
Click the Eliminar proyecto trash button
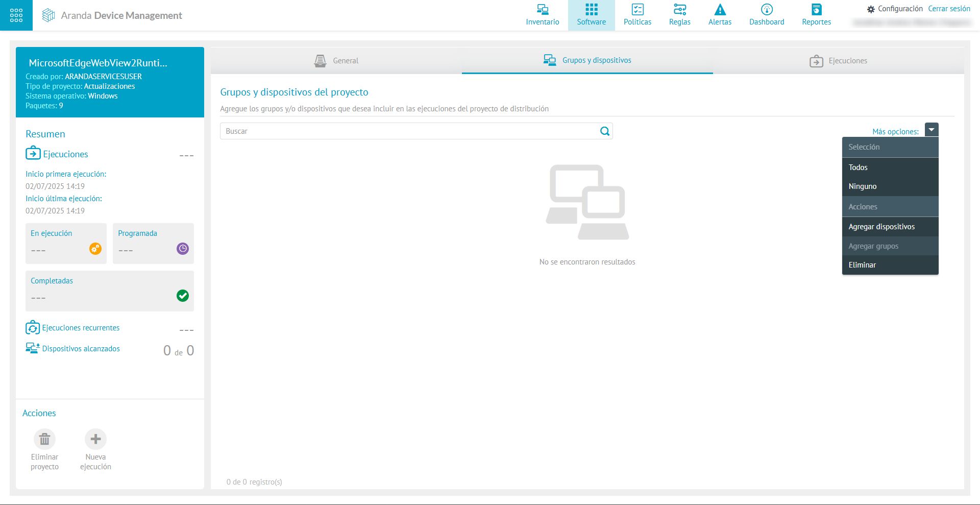[x=44, y=439]
